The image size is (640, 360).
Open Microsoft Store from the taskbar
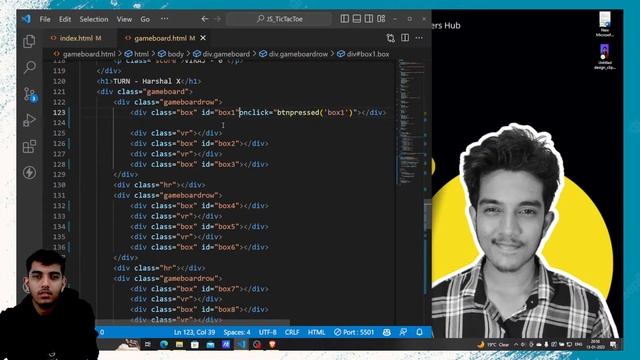(195, 344)
